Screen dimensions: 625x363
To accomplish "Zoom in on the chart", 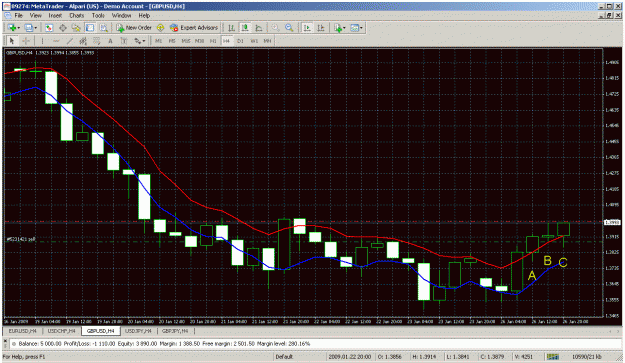I will (275, 27).
